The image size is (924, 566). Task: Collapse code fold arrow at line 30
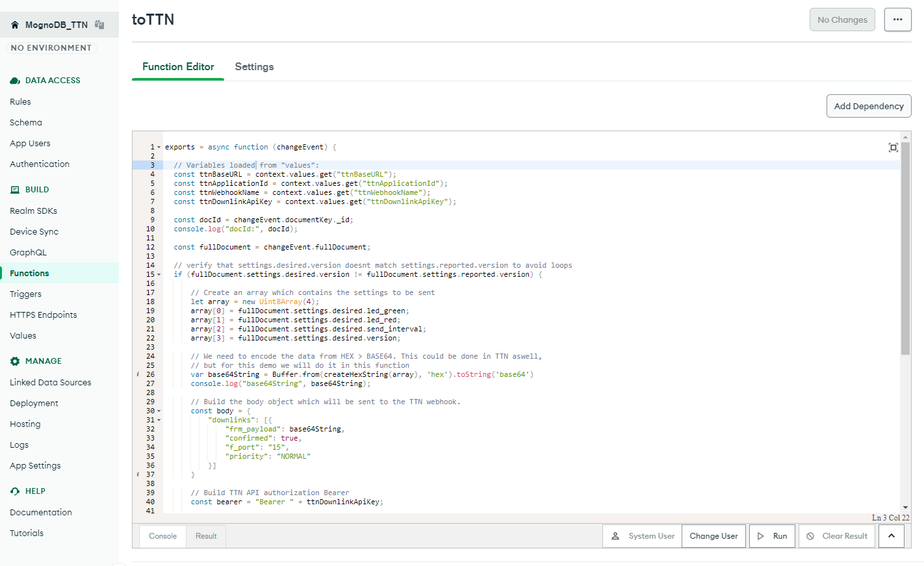coord(159,411)
